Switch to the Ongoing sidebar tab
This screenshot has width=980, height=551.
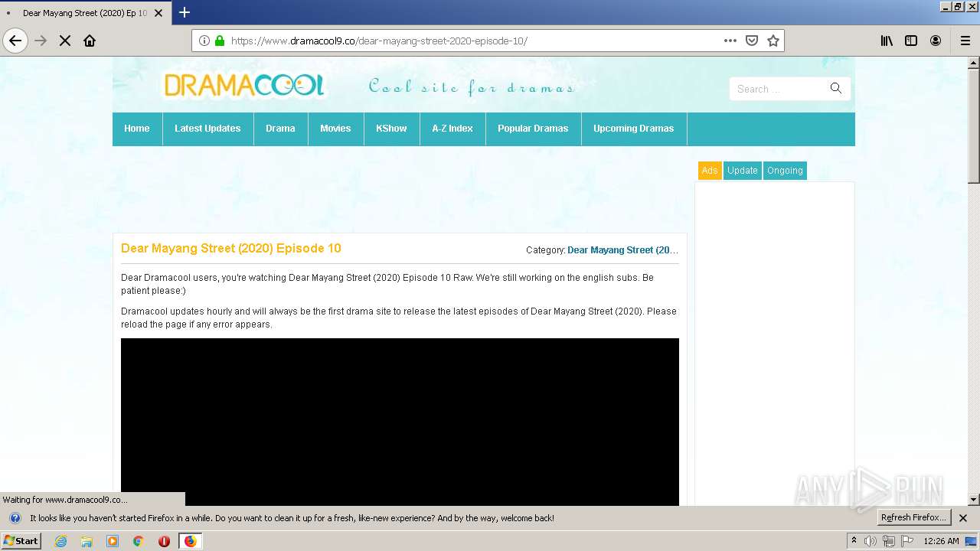[785, 171]
